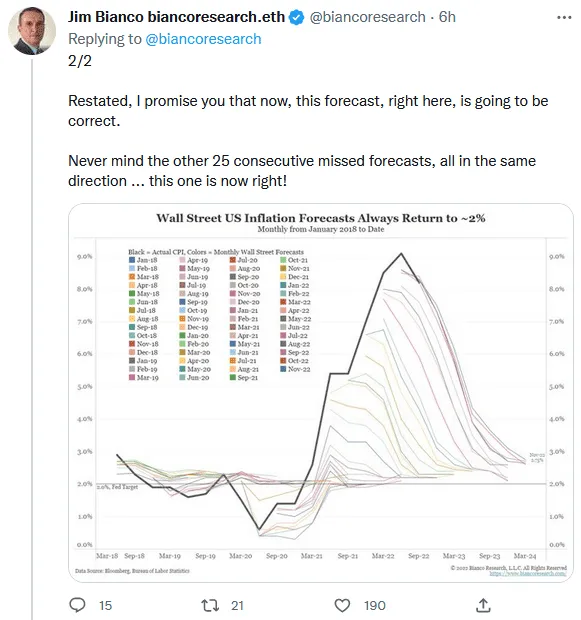Open the 6h timestamp
Screen dimensions: 581x620
coord(447,17)
